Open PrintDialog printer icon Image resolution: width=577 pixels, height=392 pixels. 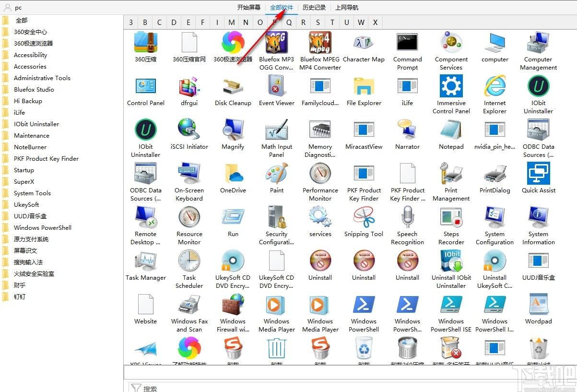point(495,174)
